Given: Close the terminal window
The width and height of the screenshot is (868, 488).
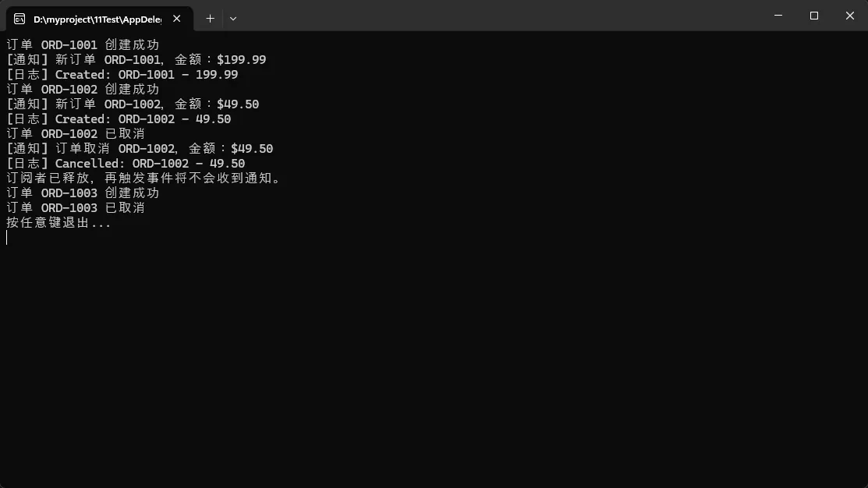Looking at the screenshot, I should point(850,16).
